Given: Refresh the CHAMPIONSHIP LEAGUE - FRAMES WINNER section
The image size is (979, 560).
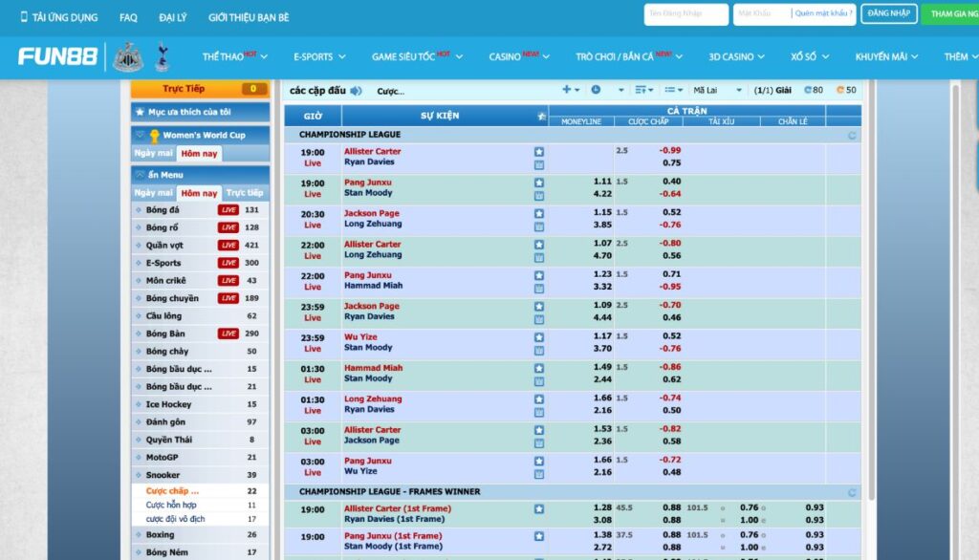Looking at the screenshot, I should pos(852,492).
